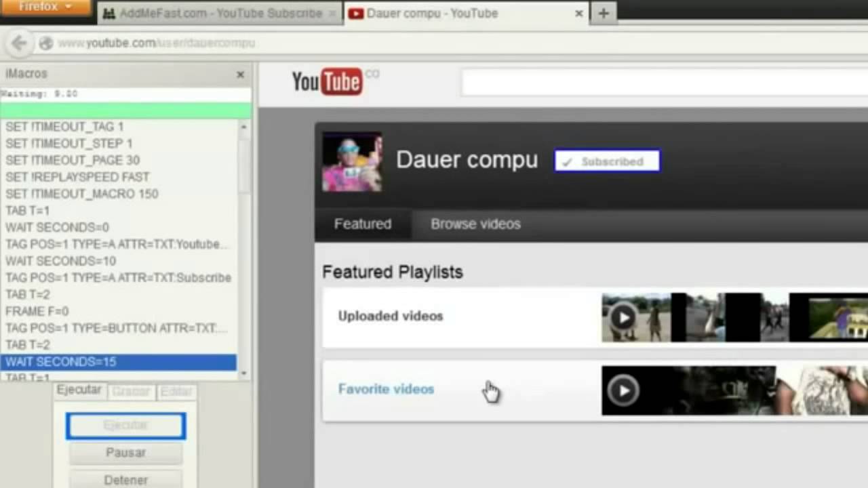Switch to the Dauer compu YouTube tab

(x=467, y=14)
